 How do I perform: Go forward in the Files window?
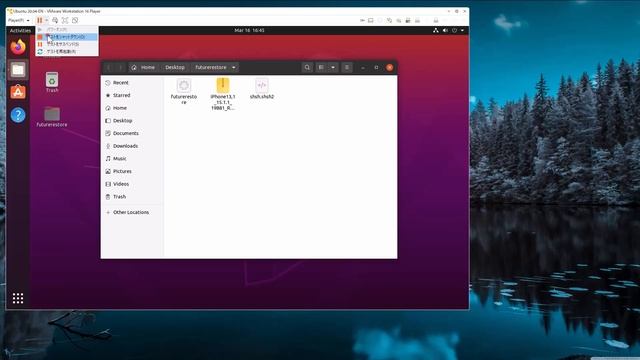120,67
